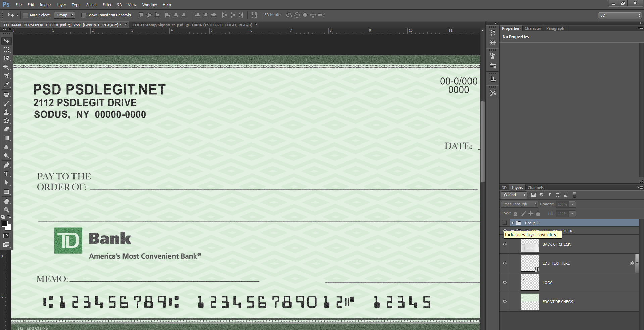Click the canvas vertical scrollbar

[483, 142]
